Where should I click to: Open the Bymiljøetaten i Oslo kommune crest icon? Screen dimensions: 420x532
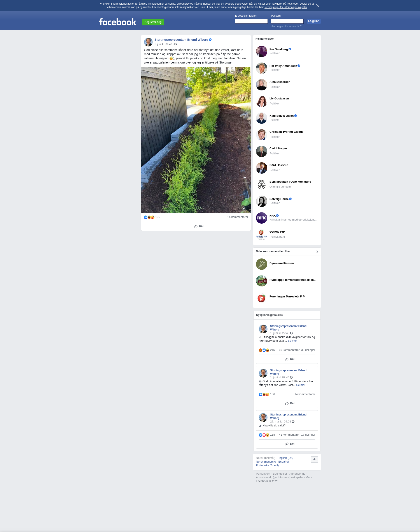tap(261, 185)
